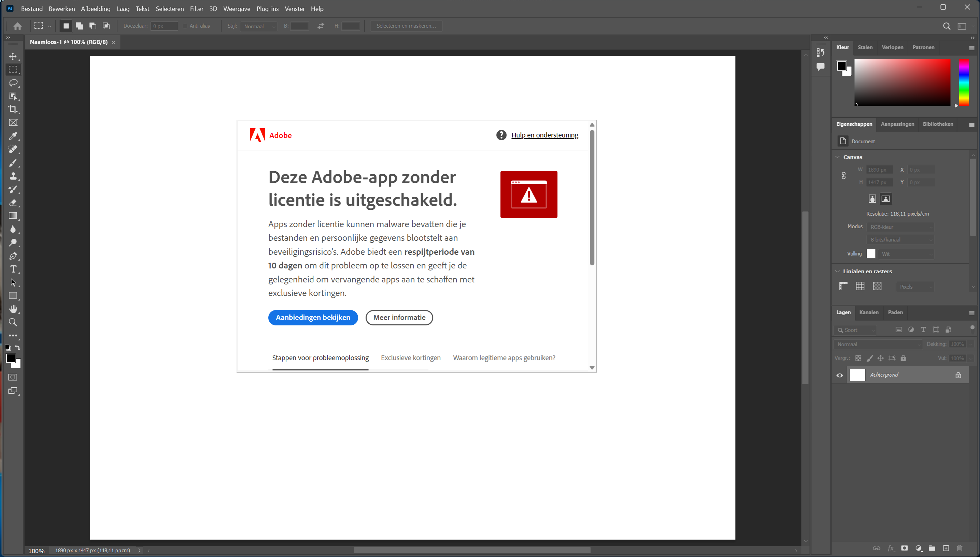The height and width of the screenshot is (557, 980).
Task: Toggle the canvas width-height link icon
Action: [844, 176]
